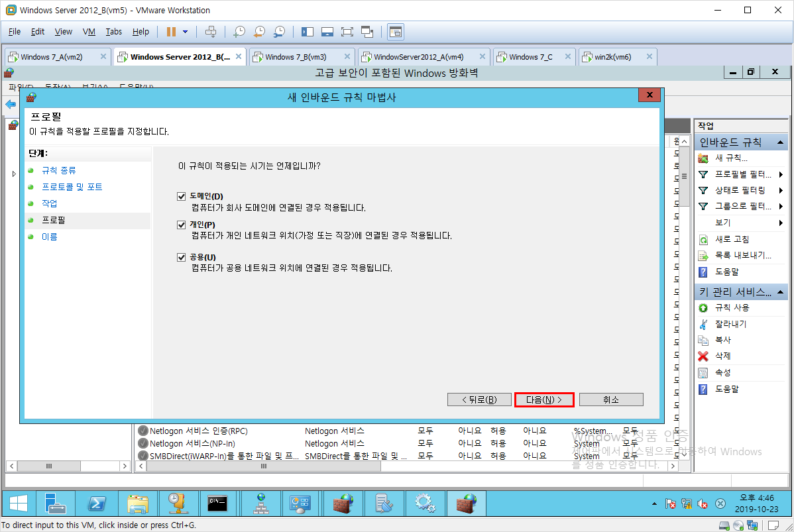Toggle the 도메인(D) checkbox
This screenshot has width=794, height=532.
[x=182, y=196]
